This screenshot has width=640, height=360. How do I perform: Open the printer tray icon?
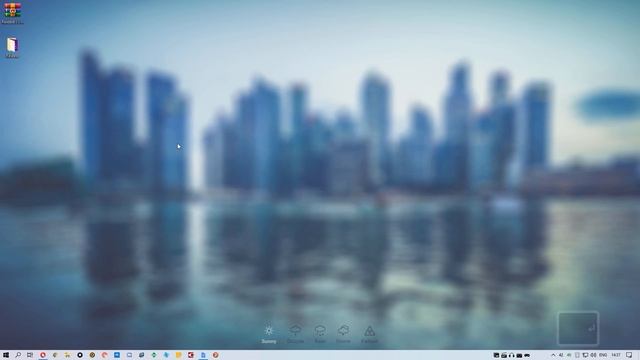click(504, 355)
